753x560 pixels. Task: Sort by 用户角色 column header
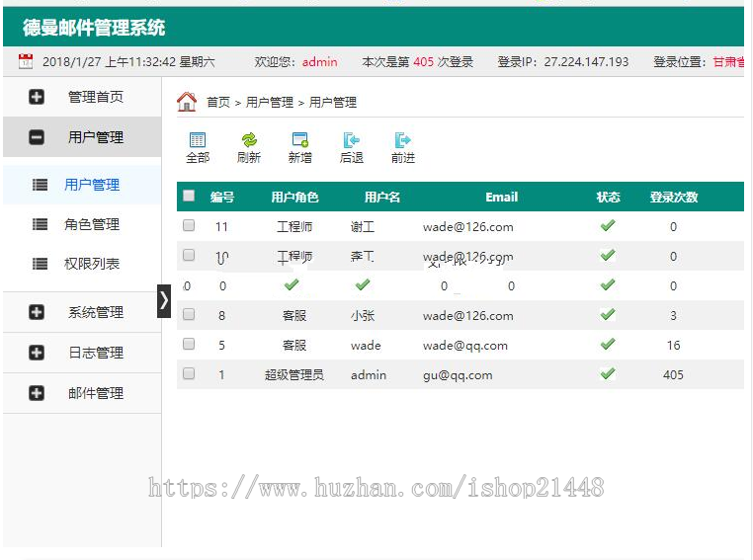[294, 197]
